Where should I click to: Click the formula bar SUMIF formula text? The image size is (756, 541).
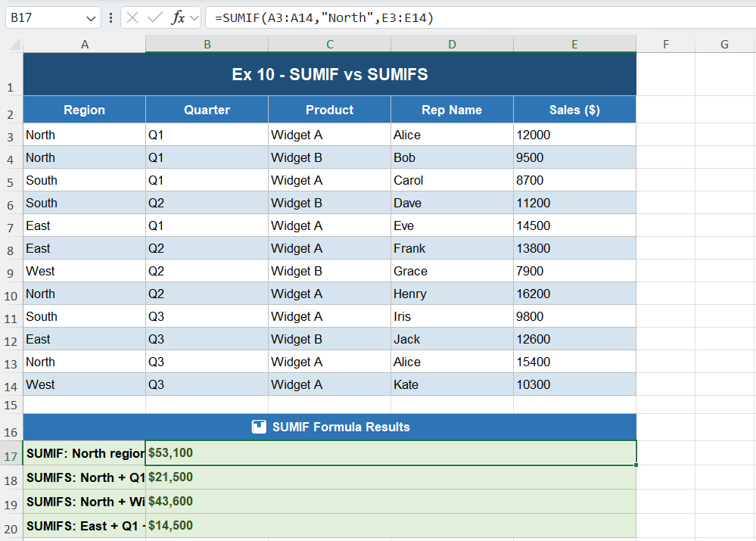pos(324,18)
